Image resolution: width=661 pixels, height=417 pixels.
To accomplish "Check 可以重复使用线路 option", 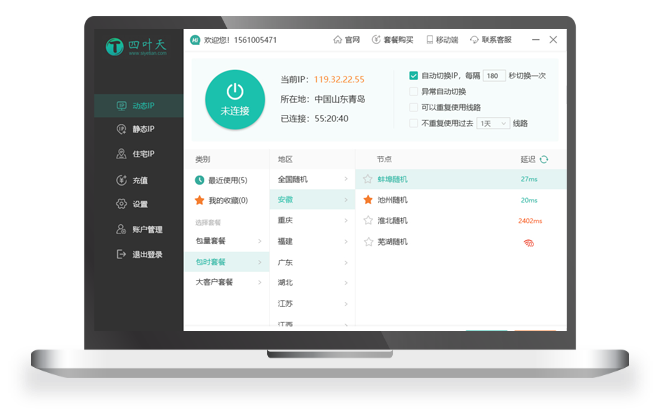I will (414, 107).
